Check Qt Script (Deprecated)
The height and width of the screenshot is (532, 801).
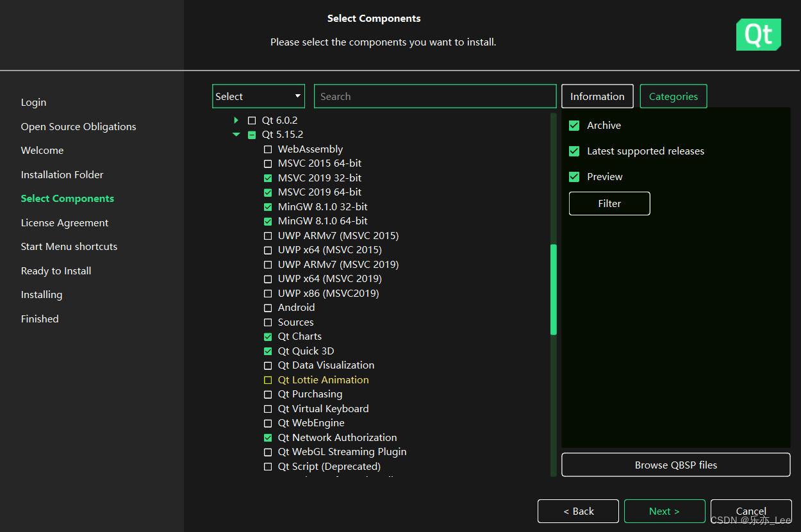(x=268, y=467)
